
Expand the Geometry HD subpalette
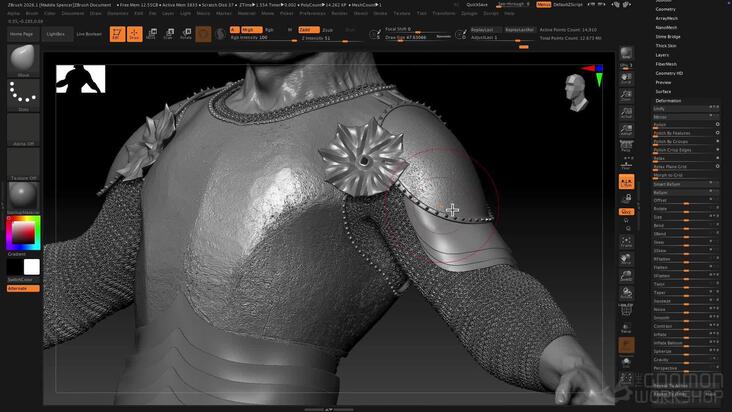click(669, 73)
